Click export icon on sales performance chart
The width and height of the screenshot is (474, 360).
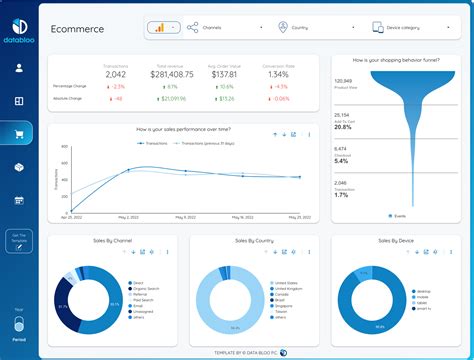[x=293, y=135]
